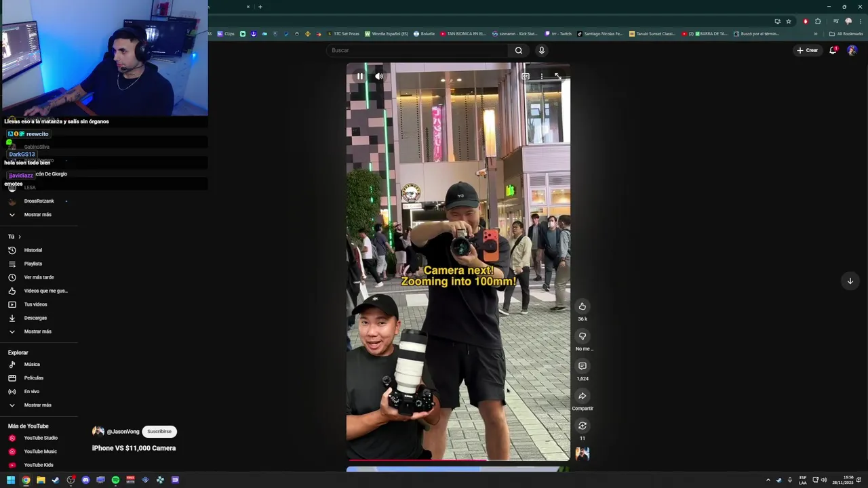Expand Mostrar más under Descargas
Viewport: 868px width, 488px height.
[38, 331]
